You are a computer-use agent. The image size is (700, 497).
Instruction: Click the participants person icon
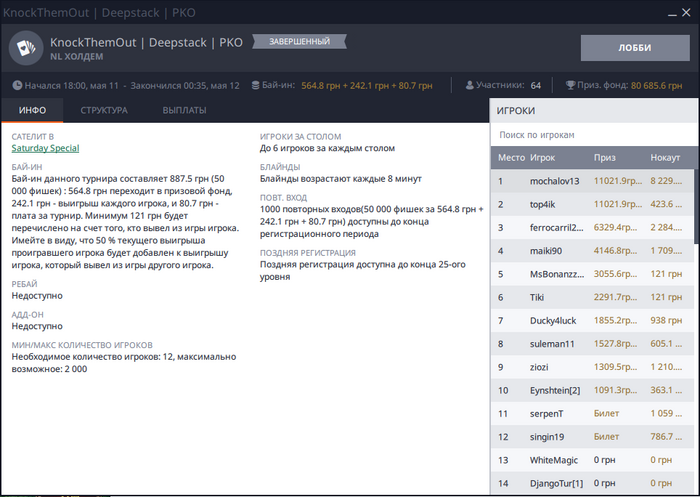click(x=469, y=85)
